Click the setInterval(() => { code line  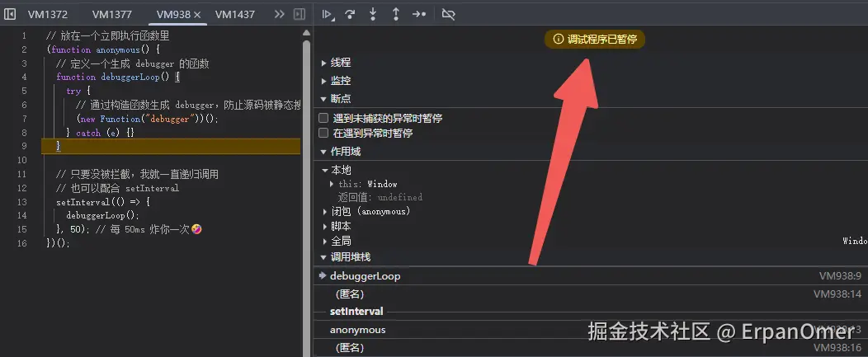coord(103,202)
